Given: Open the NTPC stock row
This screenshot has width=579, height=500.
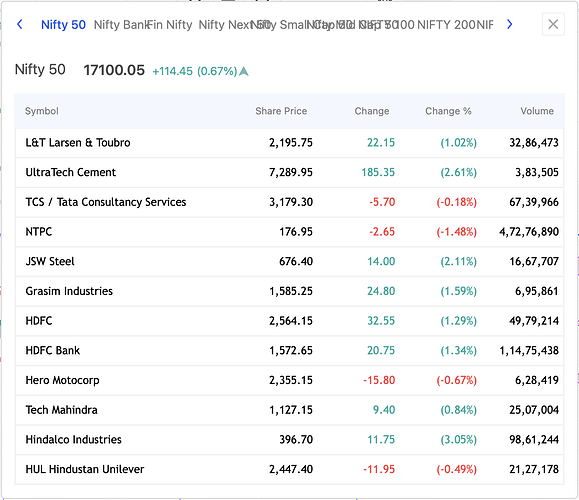Looking at the screenshot, I should (39, 232).
